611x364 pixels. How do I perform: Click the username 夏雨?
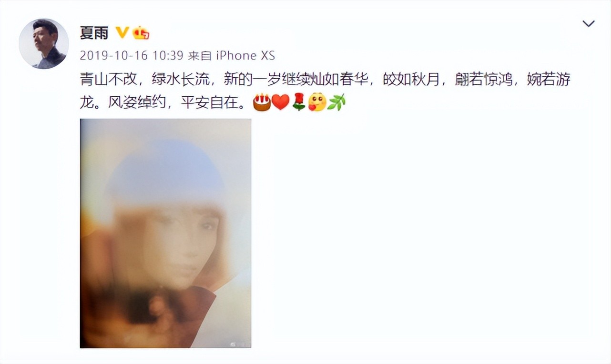pos(94,33)
